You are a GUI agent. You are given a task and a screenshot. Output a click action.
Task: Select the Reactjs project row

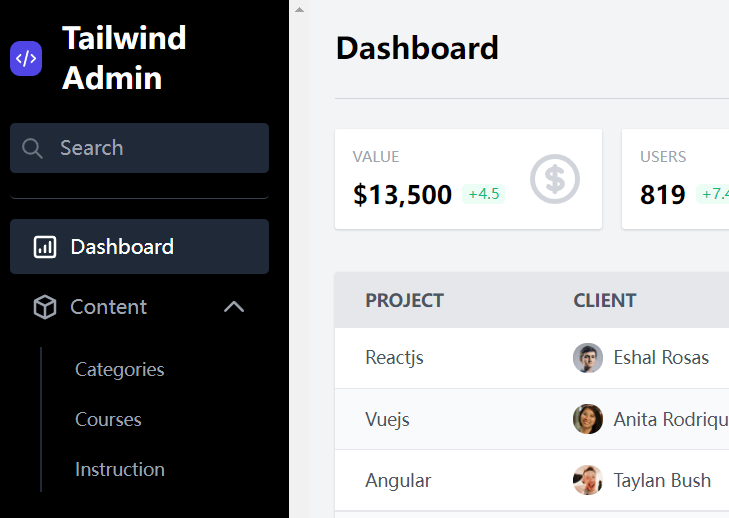coord(394,358)
